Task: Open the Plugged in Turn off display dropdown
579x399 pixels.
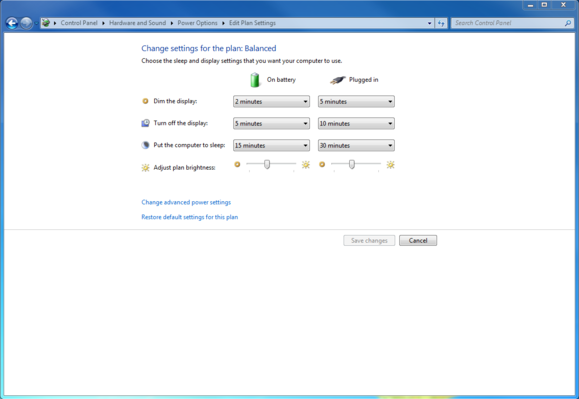Action: (356, 123)
